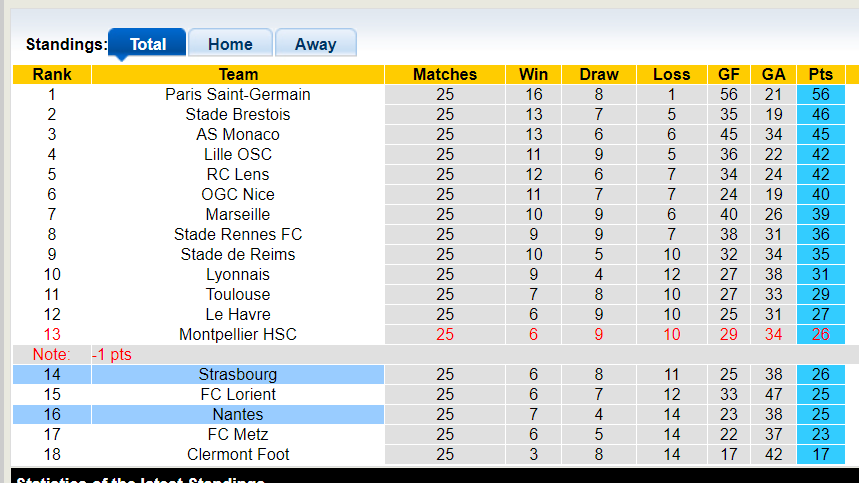Click the Matches column header
Image resolution: width=859 pixels, height=483 pixels.
coord(445,74)
